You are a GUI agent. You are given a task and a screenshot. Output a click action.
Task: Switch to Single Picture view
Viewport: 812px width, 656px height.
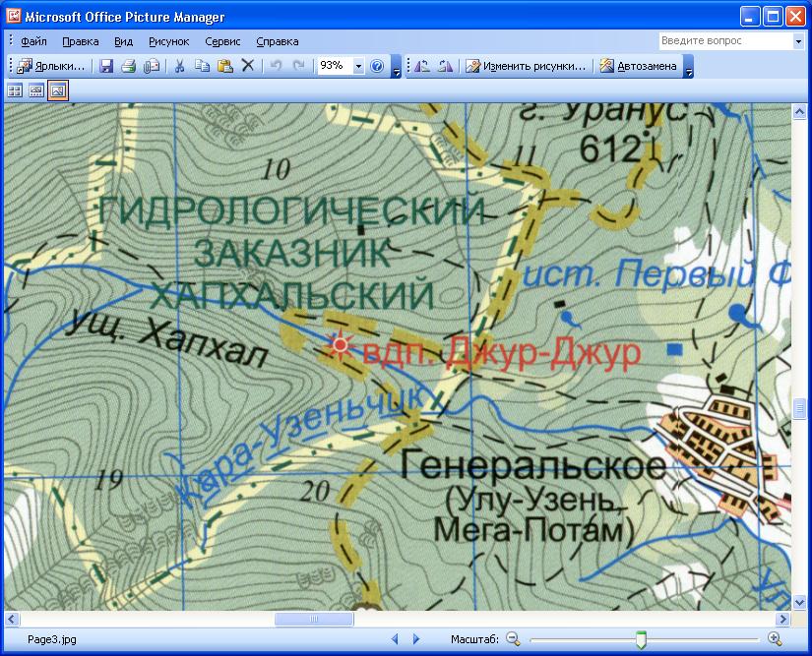coord(58,90)
